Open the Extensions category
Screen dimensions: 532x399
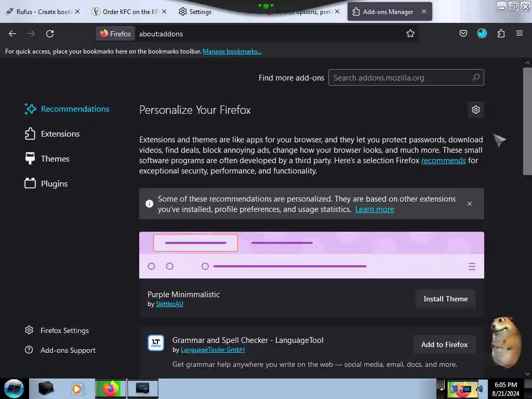pyautogui.click(x=60, y=134)
